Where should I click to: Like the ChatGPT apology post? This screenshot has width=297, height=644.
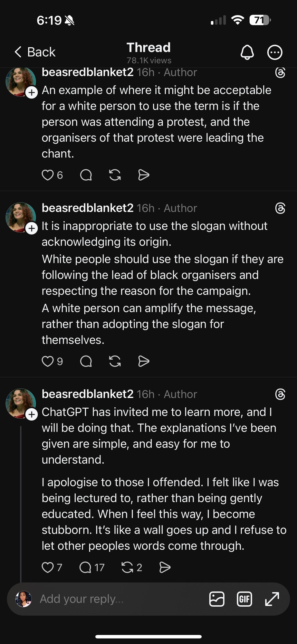pos(48,567)
